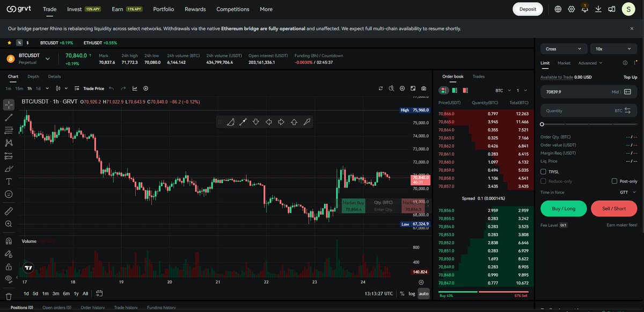Select the Text annotation tool

click(x=9, y=182)
